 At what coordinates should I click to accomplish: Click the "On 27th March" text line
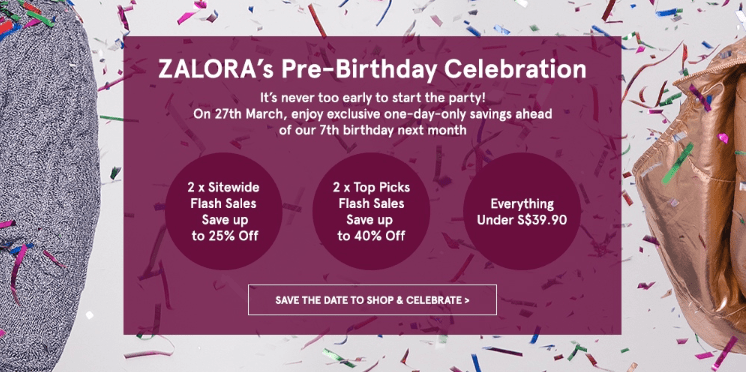[372, 115]
